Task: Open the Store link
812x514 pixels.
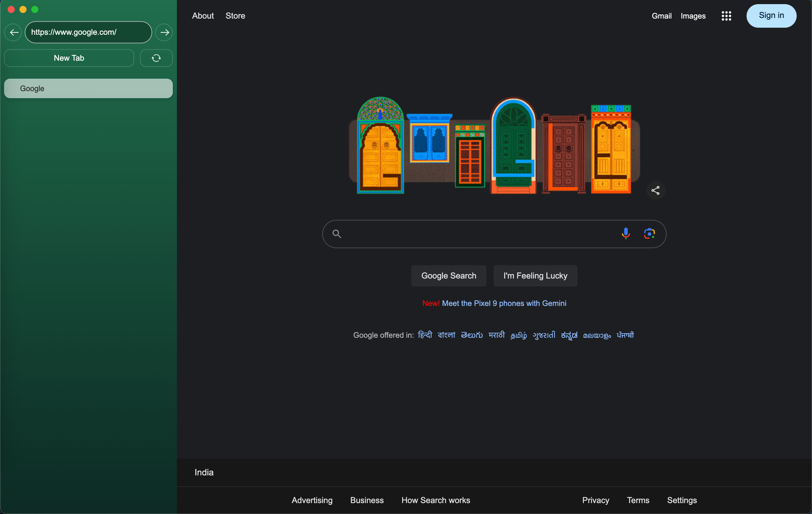Action: [x=235, y=16]
